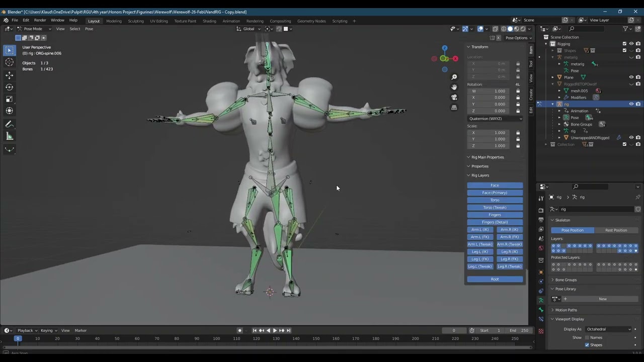The image size is (644, 362).
Task: Open the Object Data armature properties tab
Action: [x=541, y=300]
